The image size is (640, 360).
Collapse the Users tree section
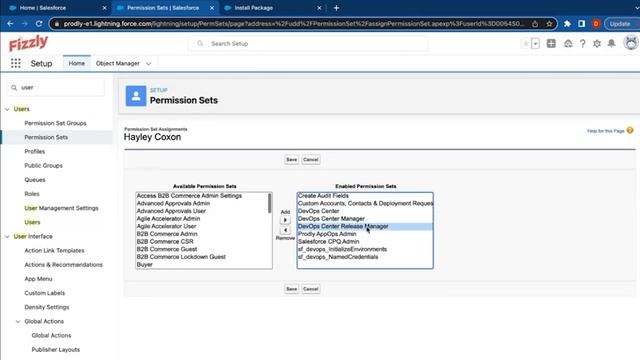[x=7, y=109]
